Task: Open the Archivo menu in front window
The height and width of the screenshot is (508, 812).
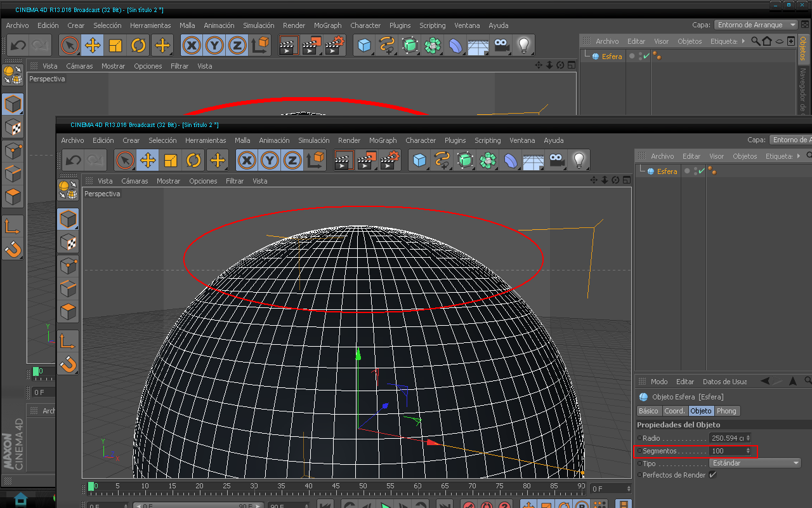Action: pyautogui.click(x=72, y=140)
